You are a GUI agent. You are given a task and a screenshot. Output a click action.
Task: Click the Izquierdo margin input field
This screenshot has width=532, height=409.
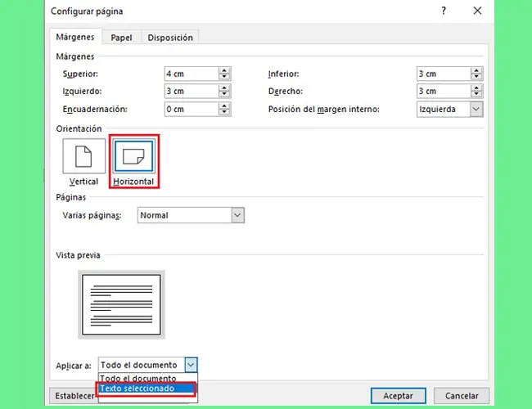click(x=192, y=92)
